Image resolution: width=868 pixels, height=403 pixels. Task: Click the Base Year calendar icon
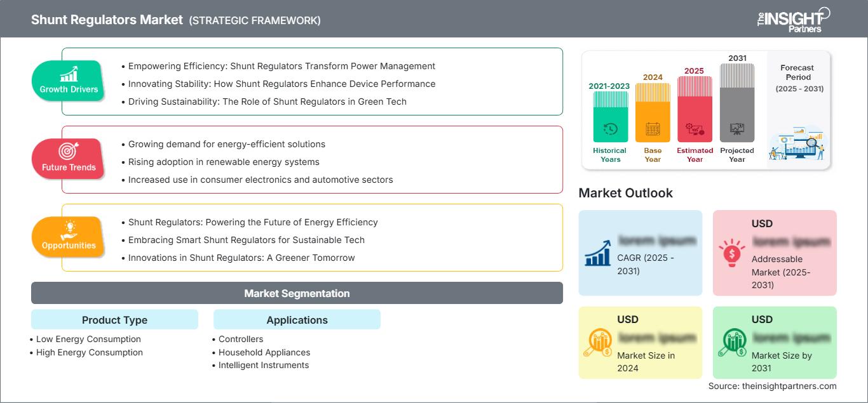point(653,129)
